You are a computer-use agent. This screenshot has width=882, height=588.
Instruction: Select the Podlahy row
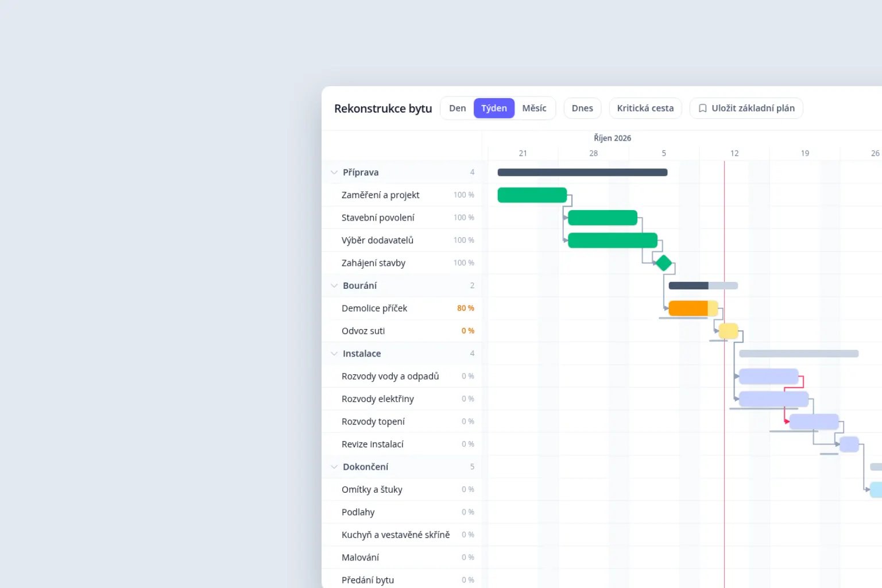point(402,512)
